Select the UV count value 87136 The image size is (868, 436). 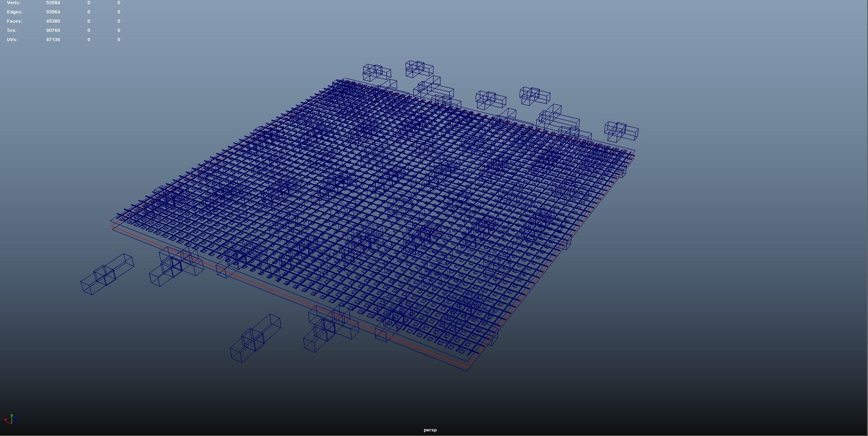coord(53,40)
